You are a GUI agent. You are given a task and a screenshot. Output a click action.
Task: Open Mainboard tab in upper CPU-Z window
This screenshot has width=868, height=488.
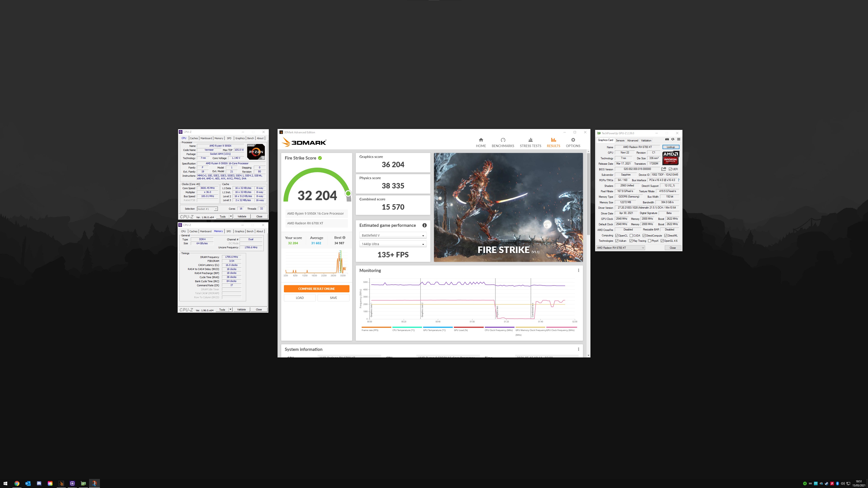tap(206, 138)
